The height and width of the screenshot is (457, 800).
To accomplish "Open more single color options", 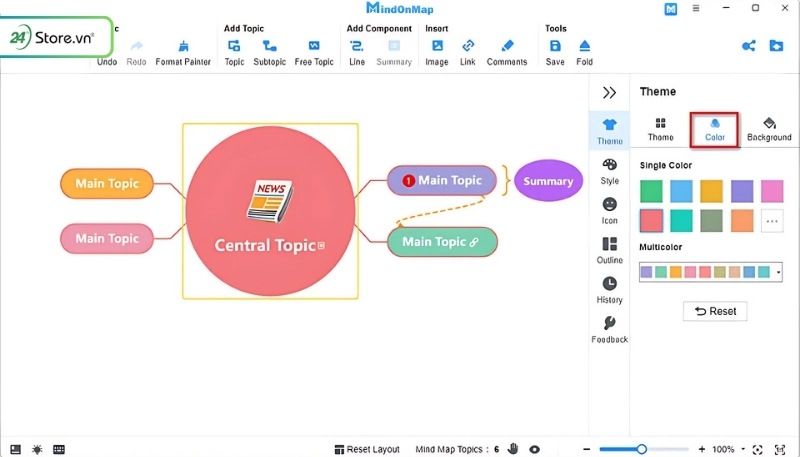I will click(x=772, y=221).
